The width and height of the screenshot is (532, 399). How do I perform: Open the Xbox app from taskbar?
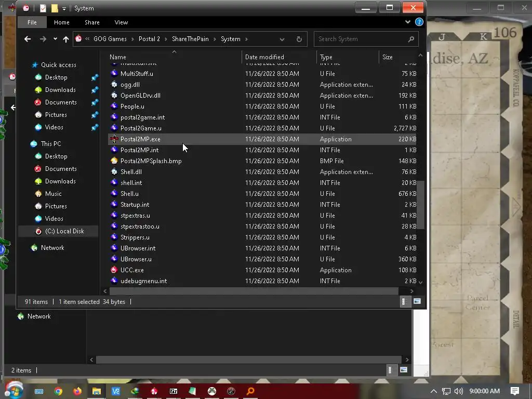click(x=212, y=391)
